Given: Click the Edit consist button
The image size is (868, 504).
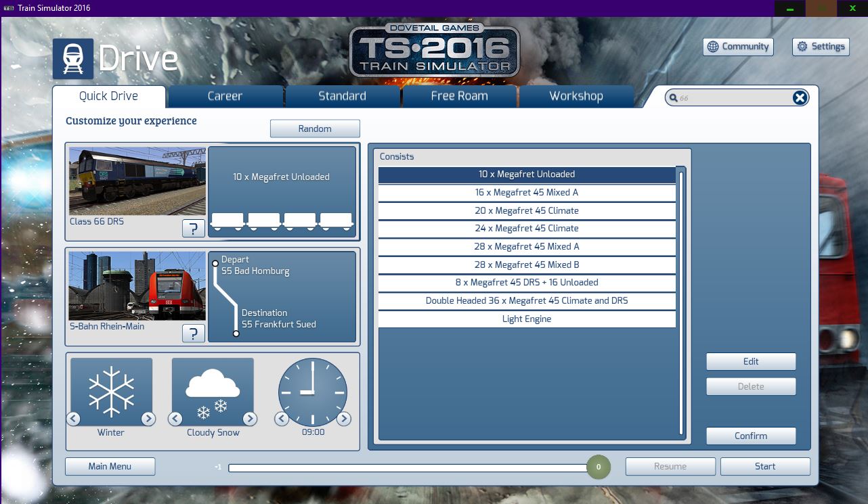Looking at the screenshot, I should point(751,362).
